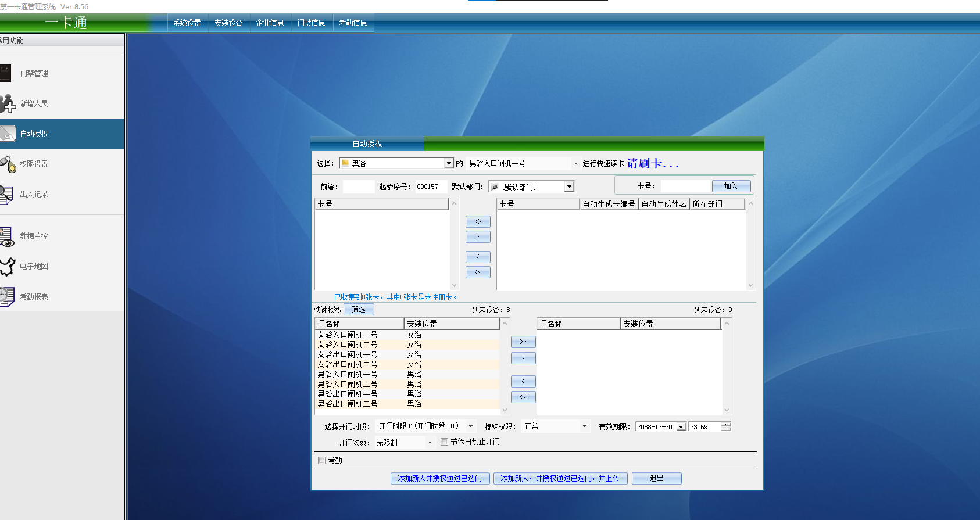The image size is (980, 520).
Task: Open the 默认部门 dropdown
Action: [569, 187]
